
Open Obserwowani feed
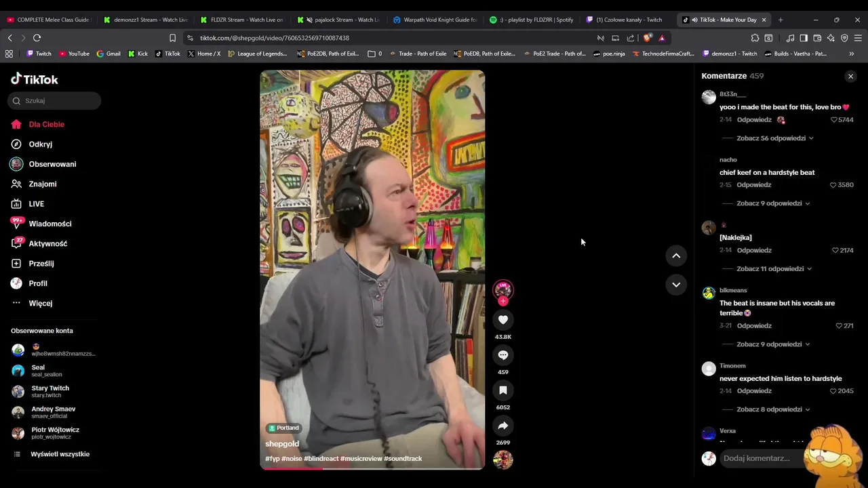coord(44,164)
